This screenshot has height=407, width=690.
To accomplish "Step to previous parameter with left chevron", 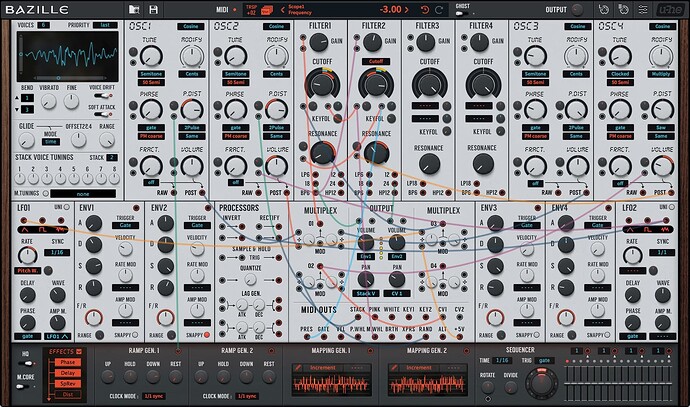I will [282, 9].
